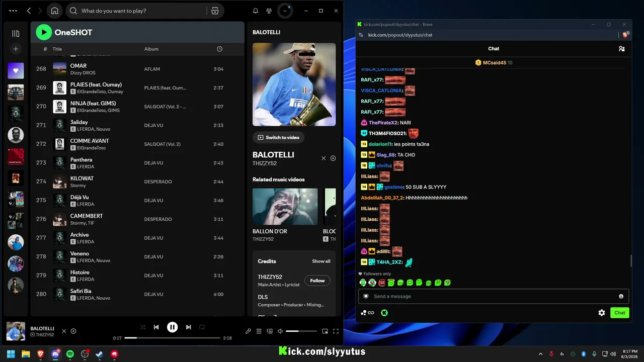The height and width of the screenshot is (362, 644).
Task: Open the BALOTELLI cover art in Now Playing panel
Action: tap(294, 84)
